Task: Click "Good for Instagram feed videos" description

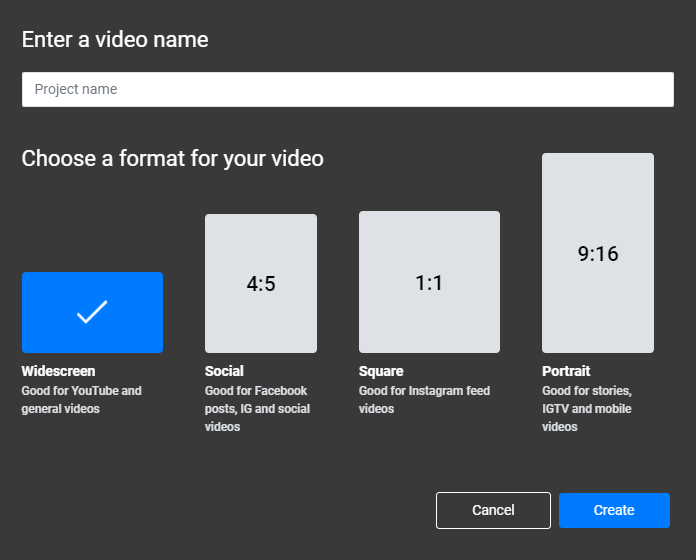Action: (424, 399)
